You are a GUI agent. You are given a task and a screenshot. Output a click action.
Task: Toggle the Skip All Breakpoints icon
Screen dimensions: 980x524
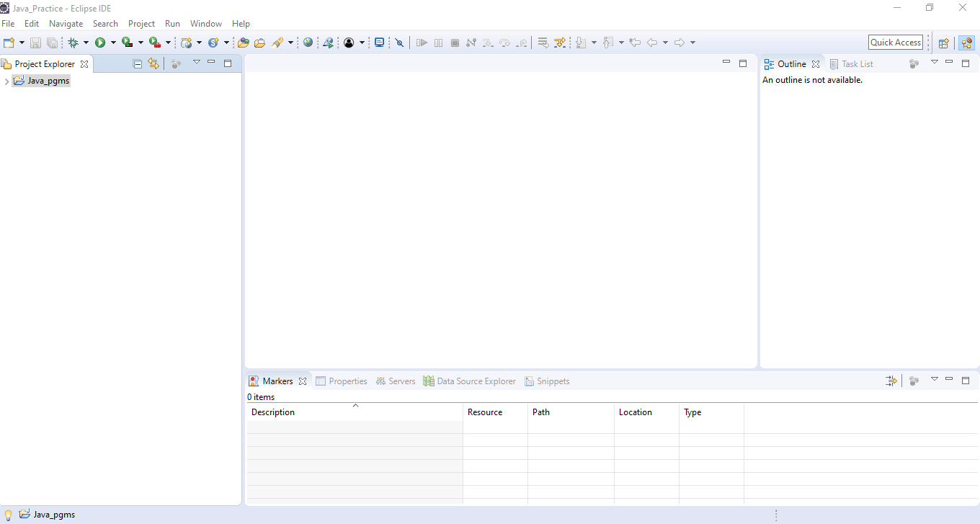coord(399,43)
